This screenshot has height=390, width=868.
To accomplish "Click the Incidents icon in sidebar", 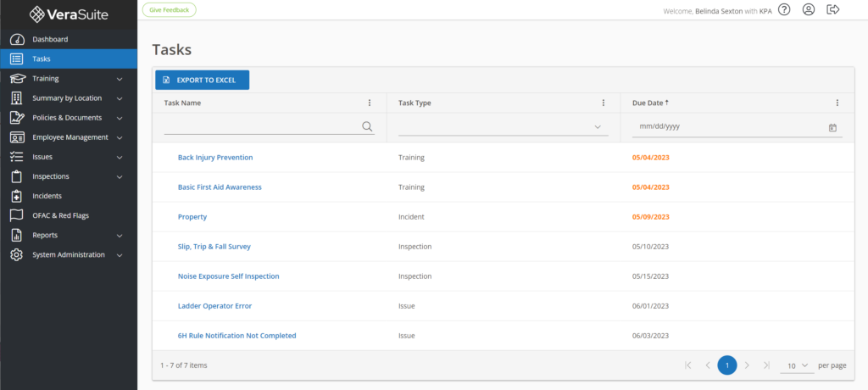I will (x=16, y=196).
